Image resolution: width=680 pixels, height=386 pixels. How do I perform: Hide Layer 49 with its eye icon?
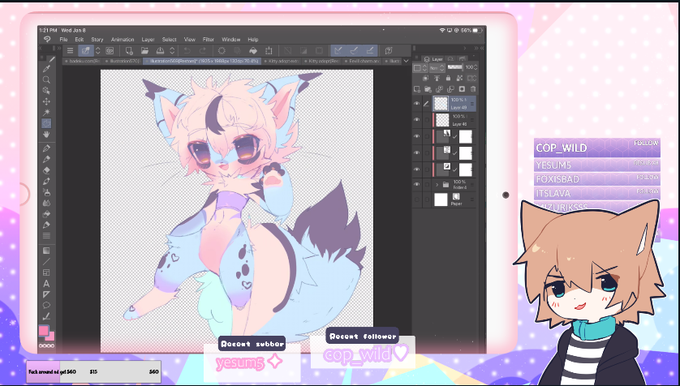417,104
